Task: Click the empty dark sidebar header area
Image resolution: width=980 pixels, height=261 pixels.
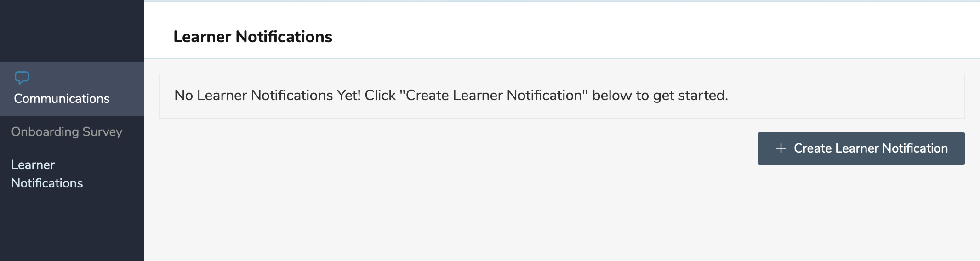Action: tap(72, 30)
